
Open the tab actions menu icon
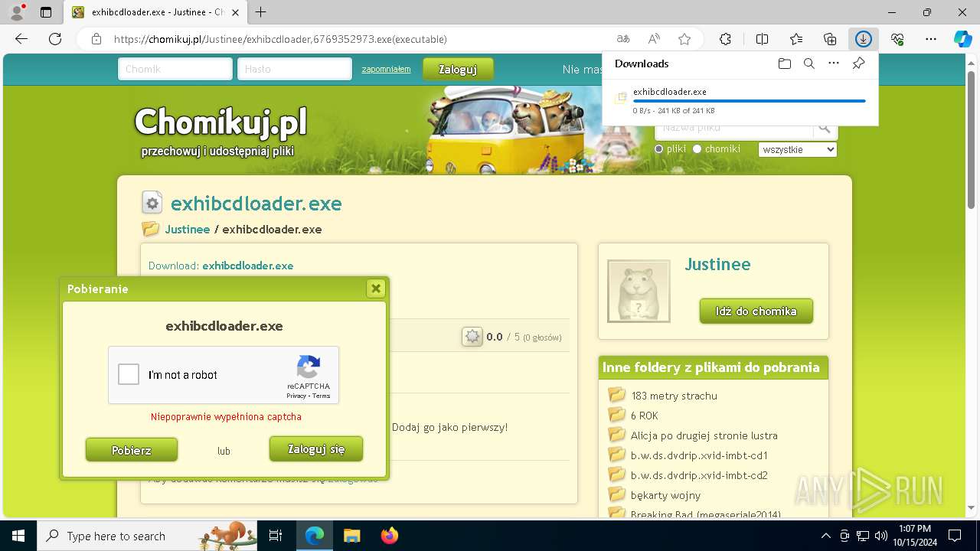pyautogui.click(x=46, y=12)
